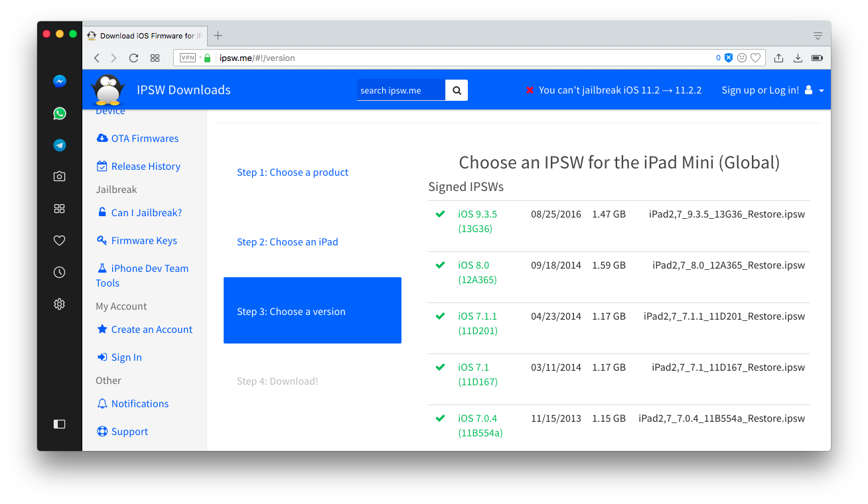The height and width of the screenshot is (504, 868).
Task: Click Create an Account in the sidebar
Action: point(145,330)
